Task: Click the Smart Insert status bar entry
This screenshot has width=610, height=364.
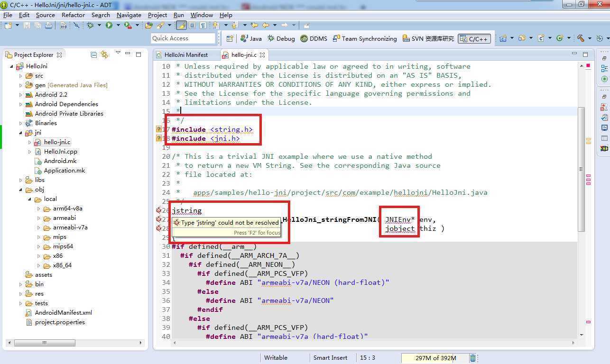Action: (330, 358)
